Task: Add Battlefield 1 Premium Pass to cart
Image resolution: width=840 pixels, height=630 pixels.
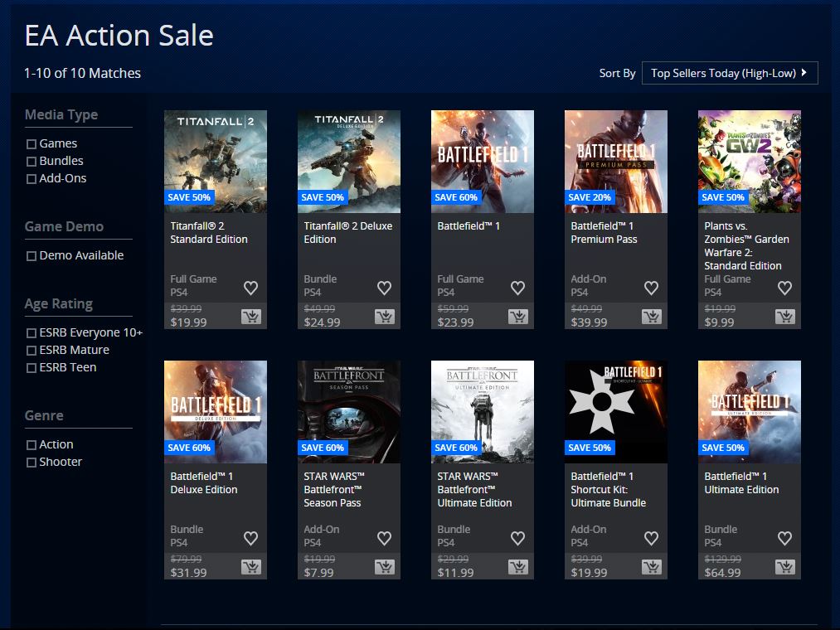Action: (x=651, y=317)
